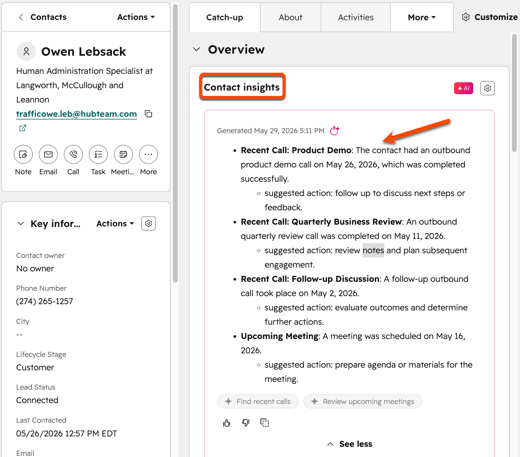This screenshot has width=520, height=457.
Task: Click the back chevron beside Contacts
Action: point(21,17)
